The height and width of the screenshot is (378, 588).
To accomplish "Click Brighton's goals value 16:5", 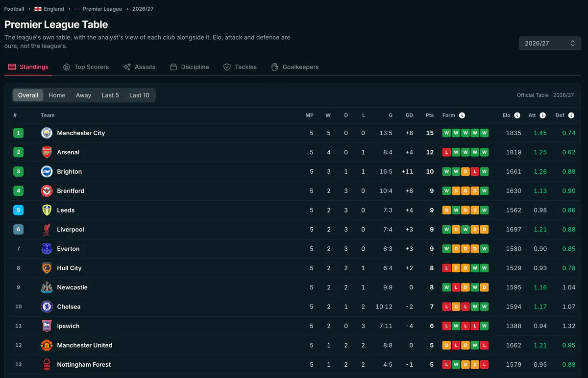I will 385,171.
